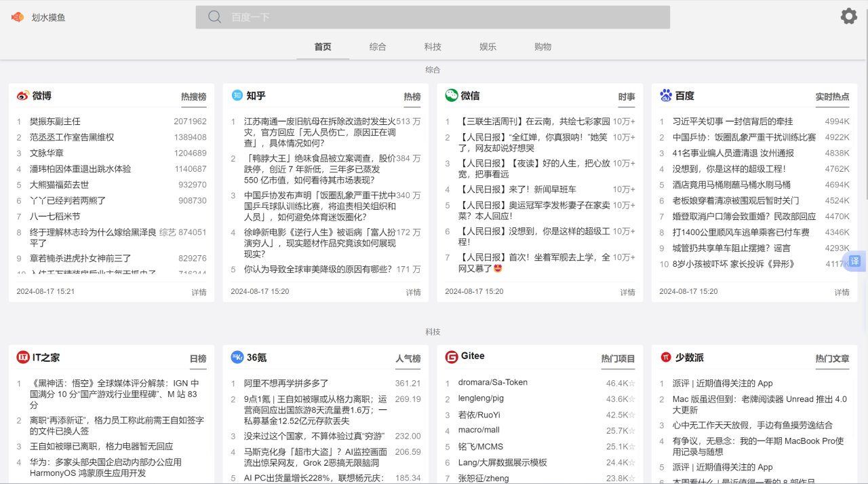The image size is (868, 484).
Task: Open 微博 topic 潘玮柏因体重退出跳水体验
Action: (80, 168)
